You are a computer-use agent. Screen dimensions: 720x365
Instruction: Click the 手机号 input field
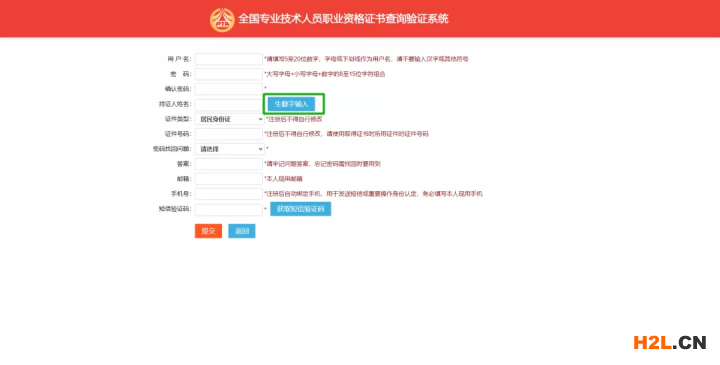coord(229,194)
